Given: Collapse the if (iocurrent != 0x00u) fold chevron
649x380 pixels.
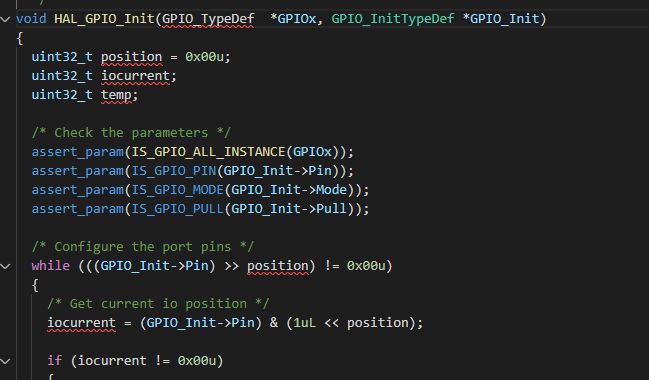Looking at the screenshot, I should [5, 361].
